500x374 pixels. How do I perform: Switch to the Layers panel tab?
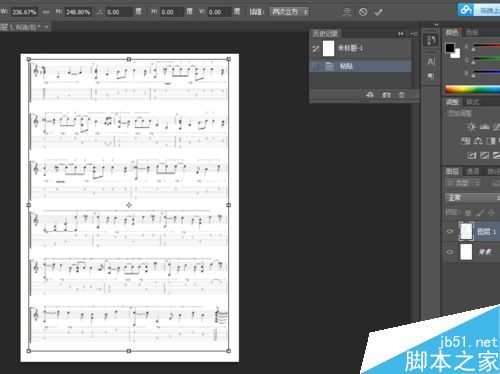[452, 172]
